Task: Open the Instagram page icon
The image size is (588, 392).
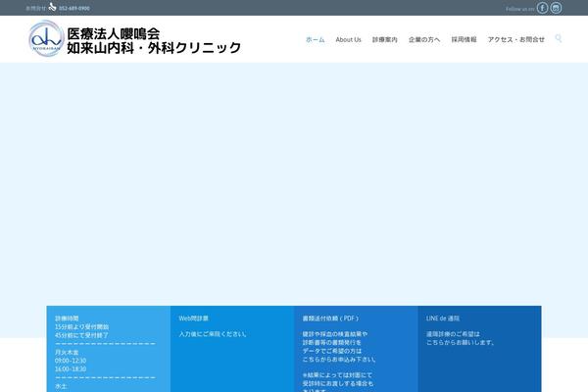Action: [x=556, y=8]
